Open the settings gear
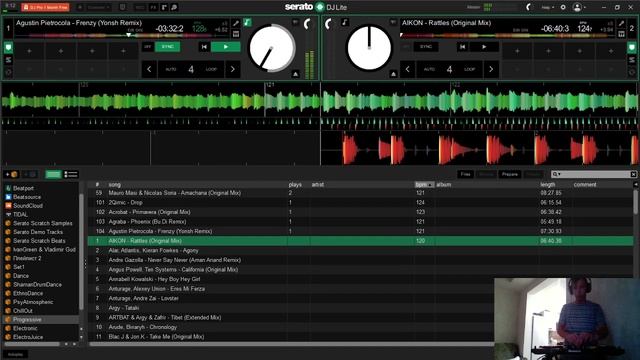640x360 pixels. coord(563,7)
